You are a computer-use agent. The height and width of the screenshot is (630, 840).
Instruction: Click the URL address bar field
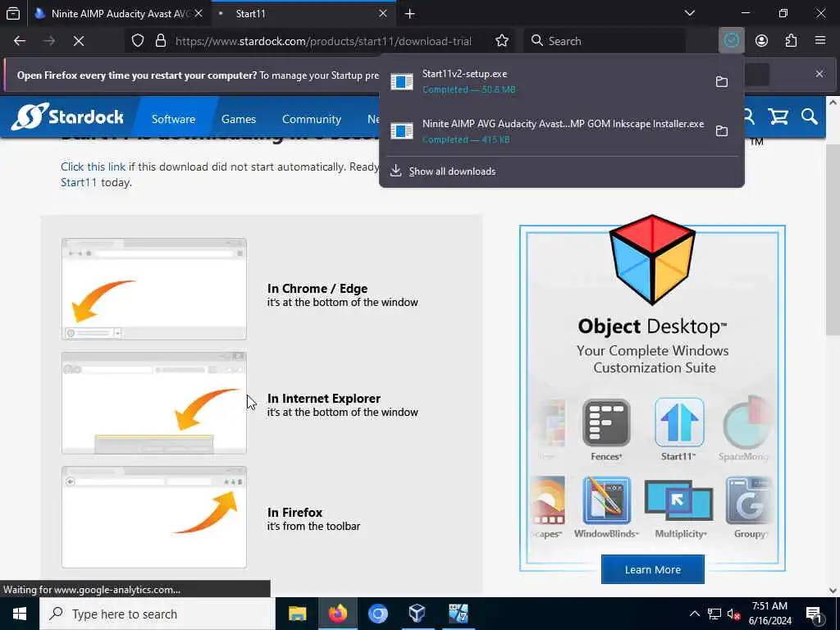323,41
